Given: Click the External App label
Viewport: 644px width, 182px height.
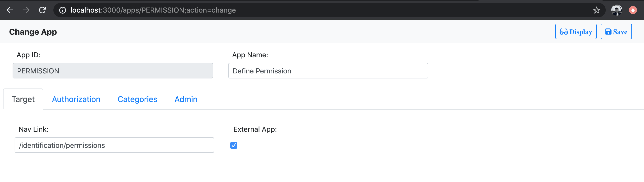Looking at the screenshot, I should coord(255,129).
